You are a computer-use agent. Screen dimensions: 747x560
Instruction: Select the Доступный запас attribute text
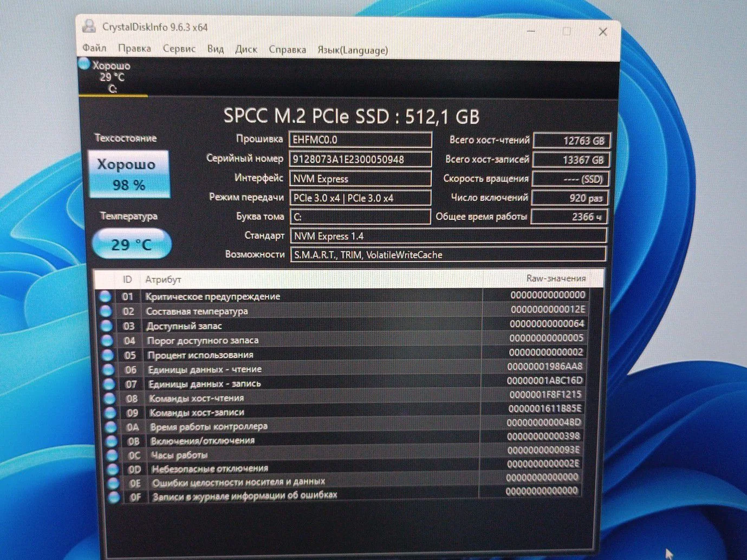(x=184, y=326)
